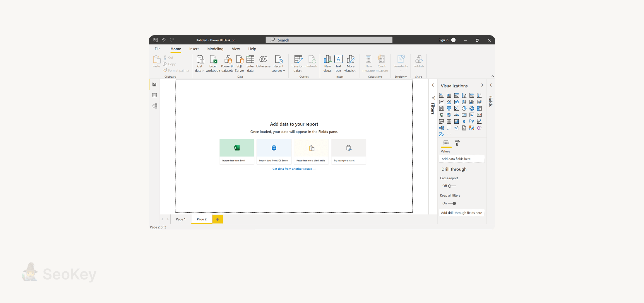644x303 pixels.
Task: Select the map globe visualization
Action: point(441,115)
